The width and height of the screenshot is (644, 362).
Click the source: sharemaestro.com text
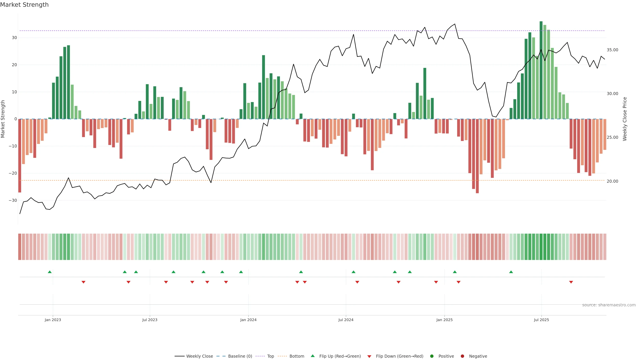[609, 305]
